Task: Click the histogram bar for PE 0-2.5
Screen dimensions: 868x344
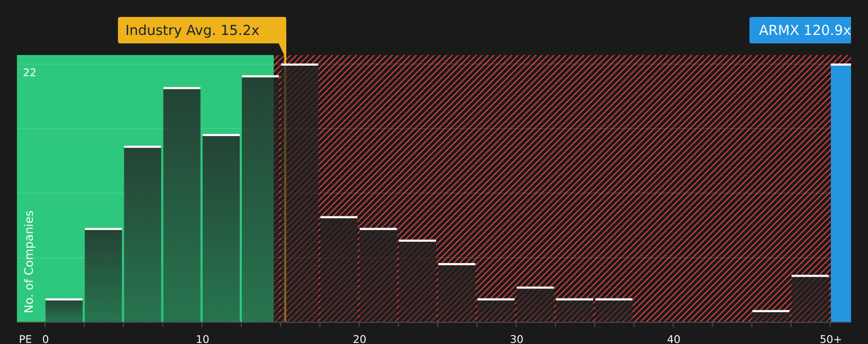Action: coord(64,311)
